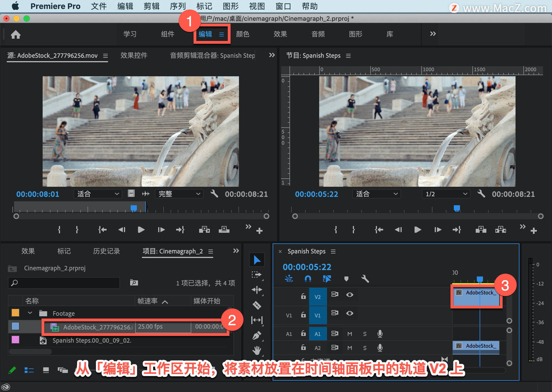Open the Spanish Steps timeline panel menu

pos(333,251)
